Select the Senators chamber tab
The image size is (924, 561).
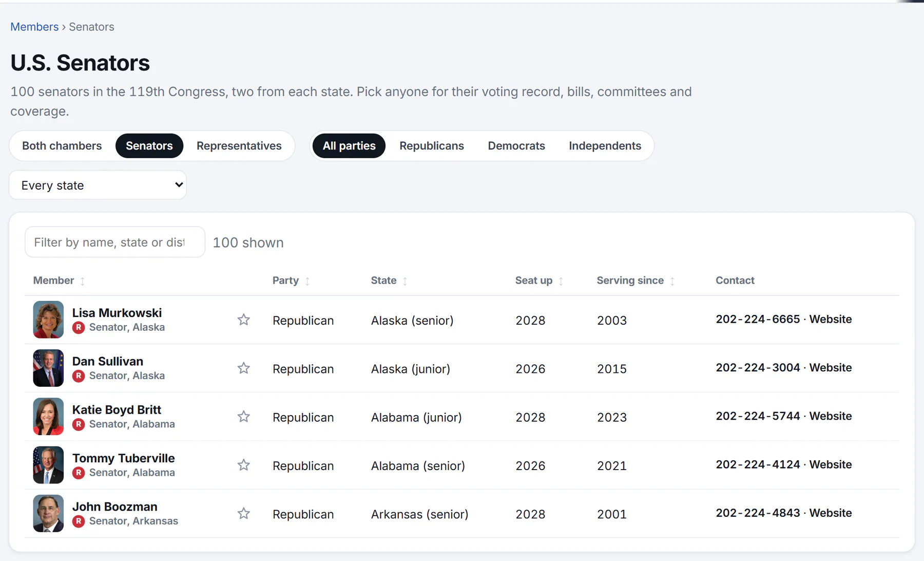tap(149, 146)
